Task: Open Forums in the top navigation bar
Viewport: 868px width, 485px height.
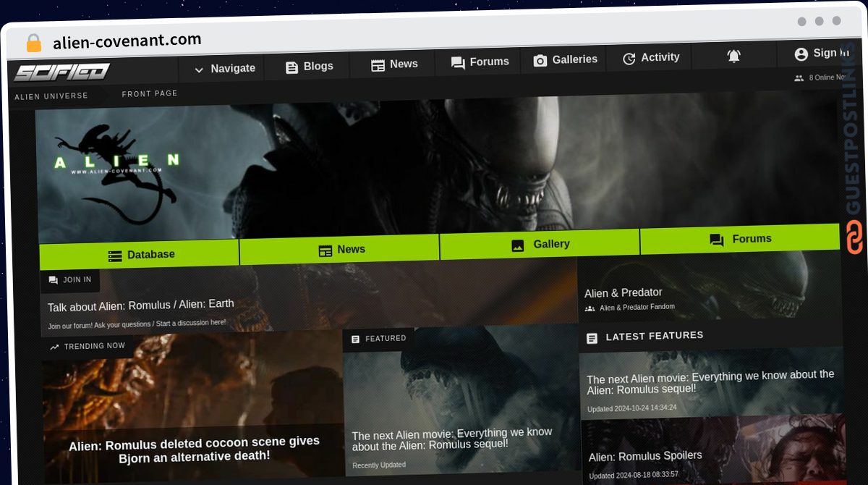Action: (x=480, y=62)
